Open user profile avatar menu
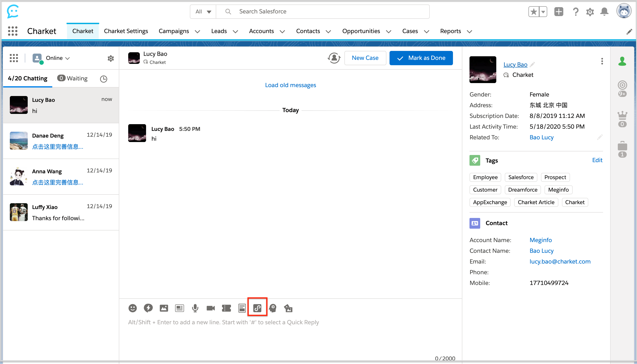This screenshot has width=637, height=364. point(624,11)
